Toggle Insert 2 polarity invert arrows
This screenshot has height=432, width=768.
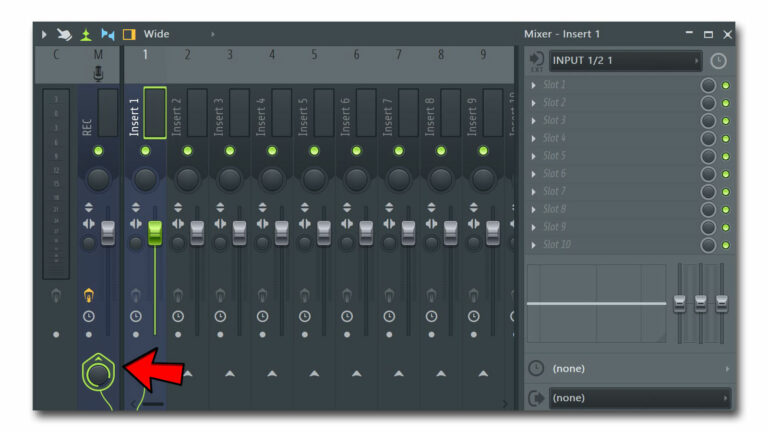pyautogui.click(x=178, y=207)
